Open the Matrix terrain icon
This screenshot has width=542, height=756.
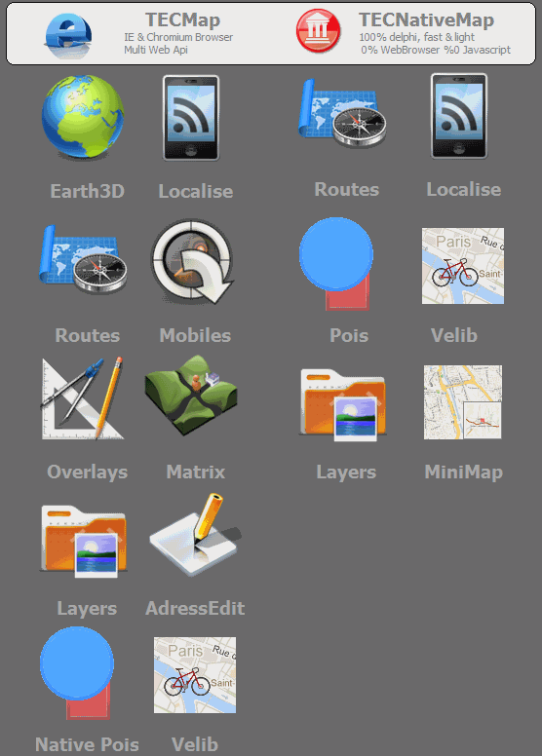tap(192, 395)
